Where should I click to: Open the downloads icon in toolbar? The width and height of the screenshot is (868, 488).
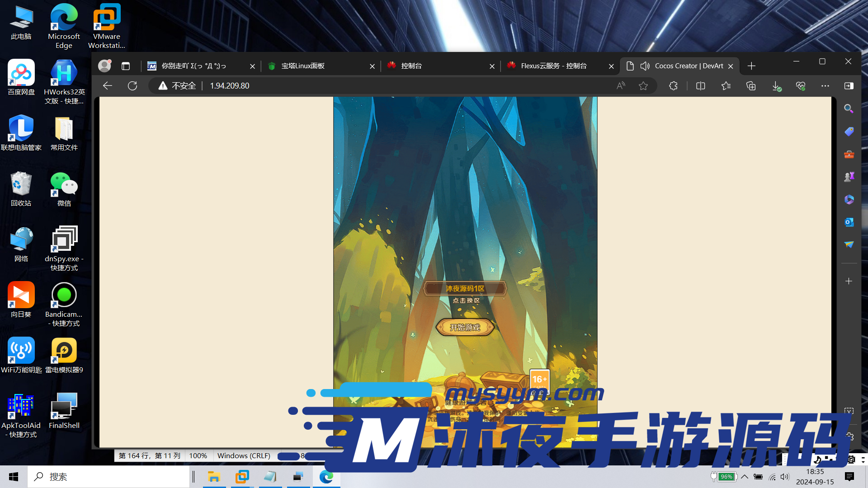pos(776,86)
